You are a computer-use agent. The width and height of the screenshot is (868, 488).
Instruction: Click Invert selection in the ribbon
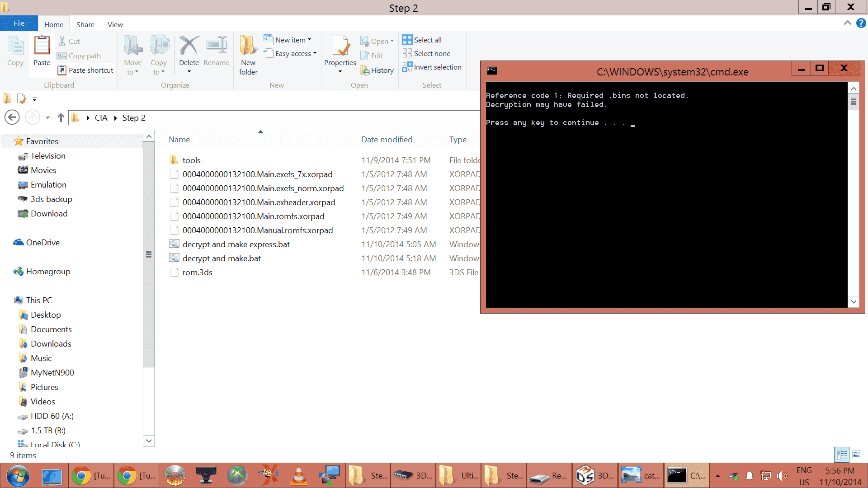tap(432, 67)
